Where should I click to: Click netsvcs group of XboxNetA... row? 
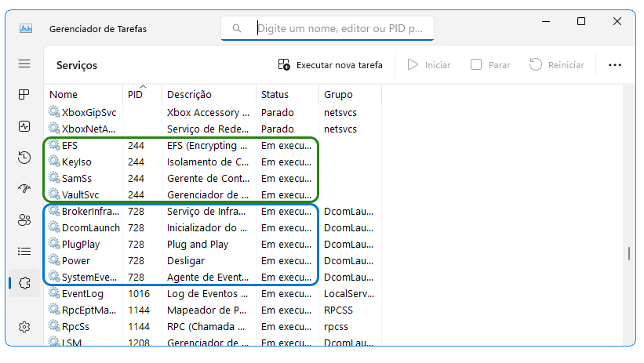coord(340,129)
